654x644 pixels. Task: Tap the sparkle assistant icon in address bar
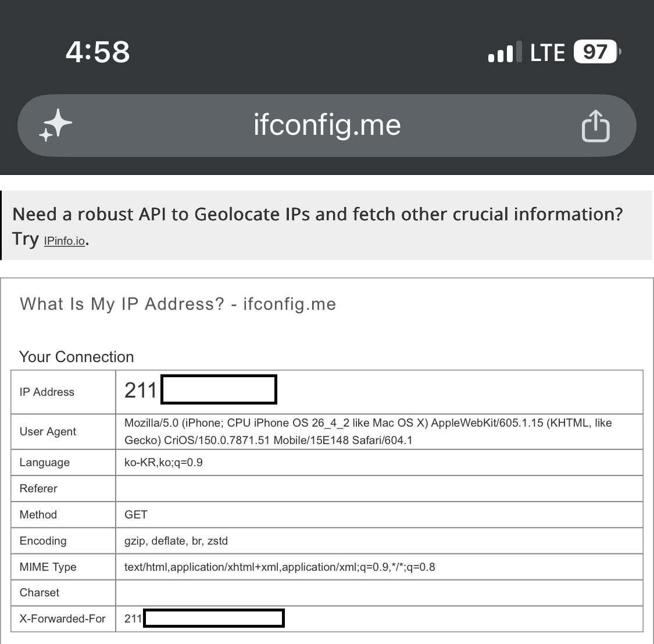pos(55,125)
